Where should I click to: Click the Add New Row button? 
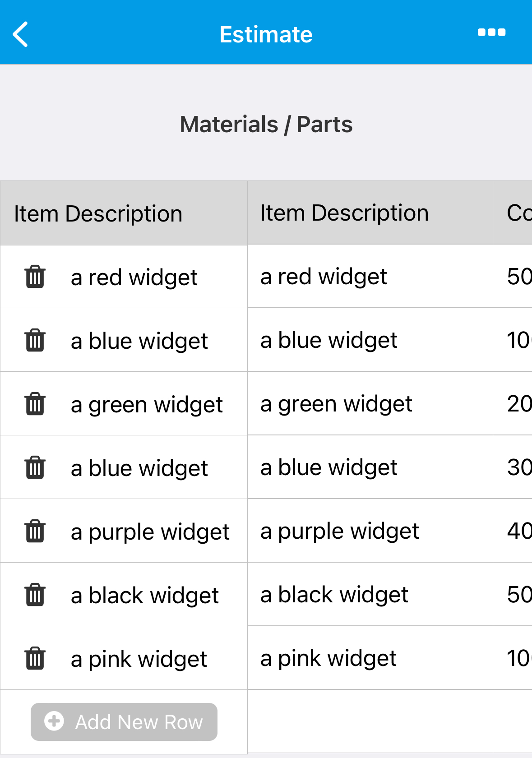pos(124,722)
